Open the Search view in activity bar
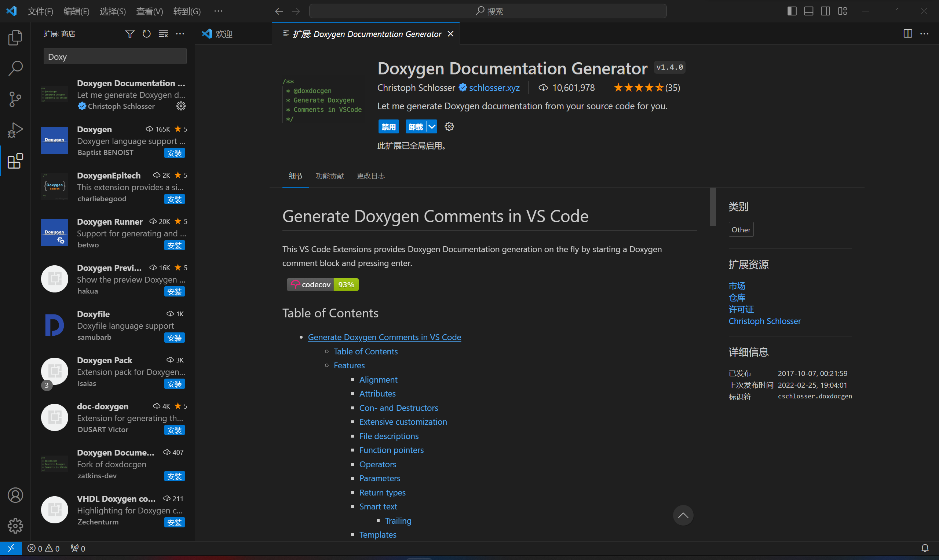The height and width of the screenshot is (560, 939). click(x=15, y=68)
